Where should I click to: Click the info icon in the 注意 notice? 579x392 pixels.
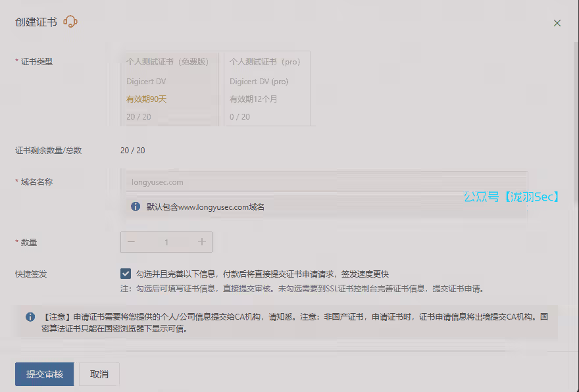pos(30,316)
